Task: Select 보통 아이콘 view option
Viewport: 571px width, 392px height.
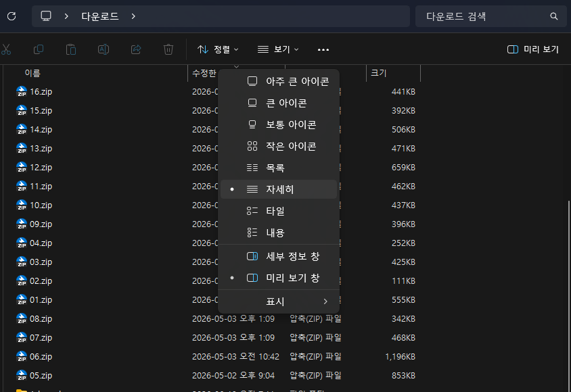Action: tap(279, 124)
